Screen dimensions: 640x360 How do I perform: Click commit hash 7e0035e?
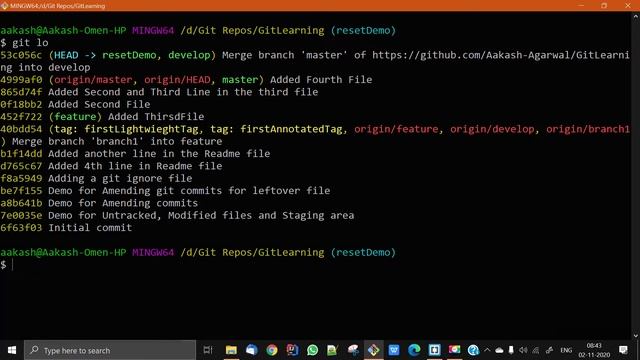21,216
